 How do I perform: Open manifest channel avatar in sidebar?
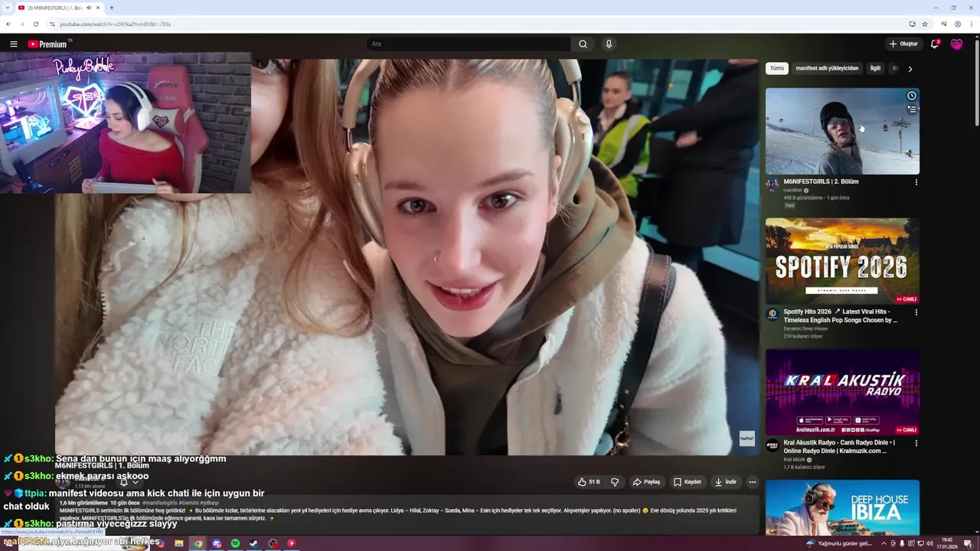[x=773, y=184]
